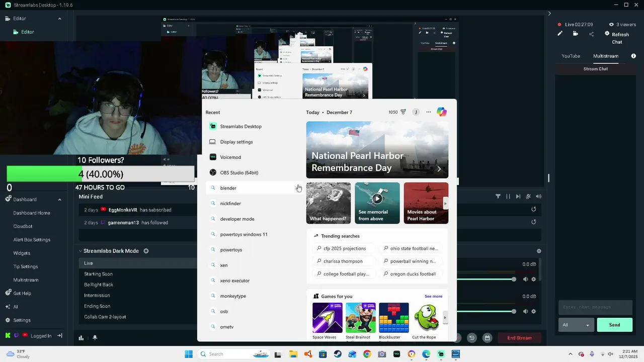
Task: Show hidden system tray icons chevron
Action: [570, 354]
